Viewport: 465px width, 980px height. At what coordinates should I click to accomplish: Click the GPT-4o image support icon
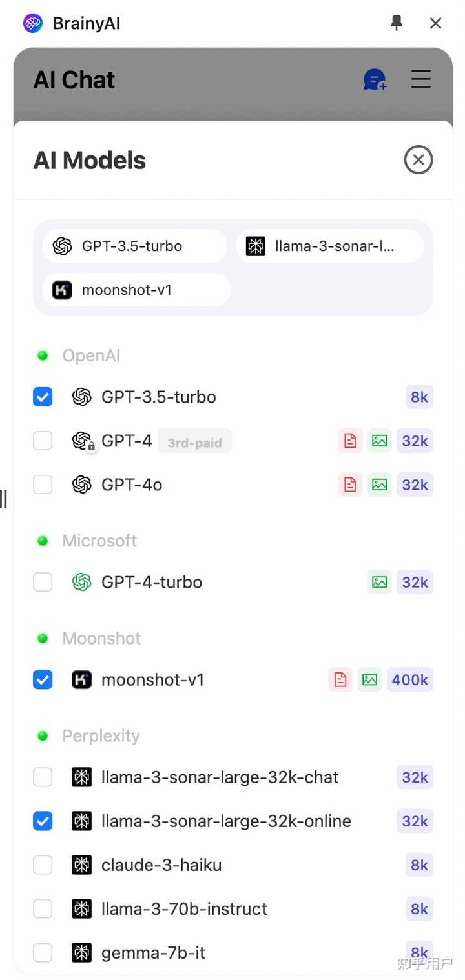click(x=380, y=485)
